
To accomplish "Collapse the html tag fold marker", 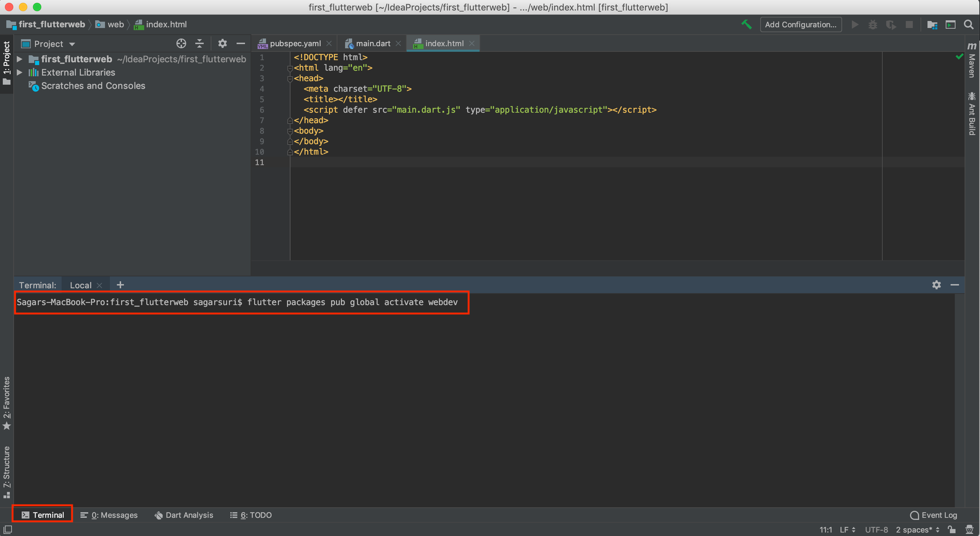I will [x=290, y=68].
